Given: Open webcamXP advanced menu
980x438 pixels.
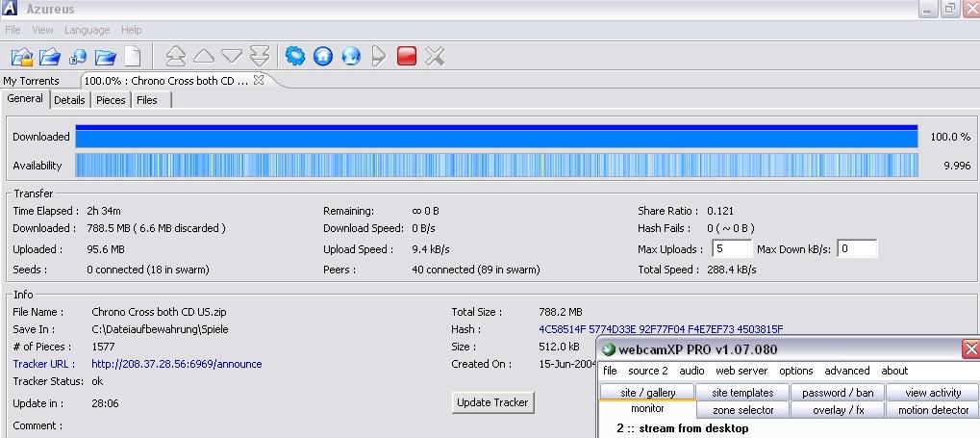Looking at the screenshot, I should point(847,371).
